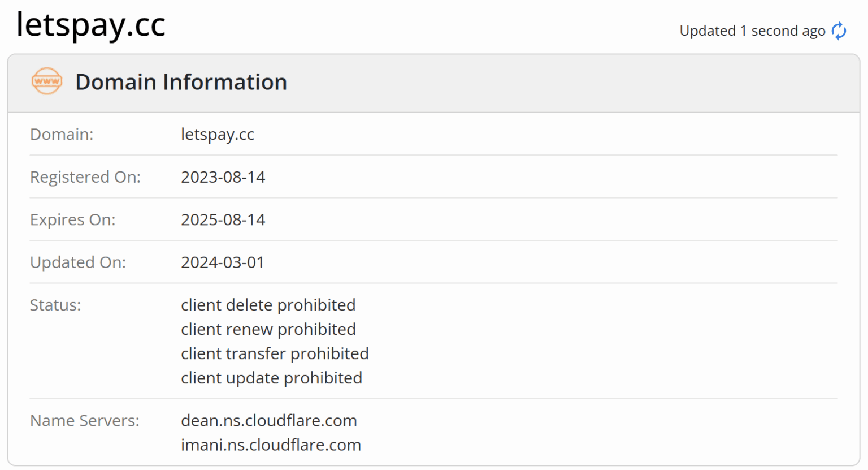Click the imani.ns.cloudflare.com name server

coord(271,445)
